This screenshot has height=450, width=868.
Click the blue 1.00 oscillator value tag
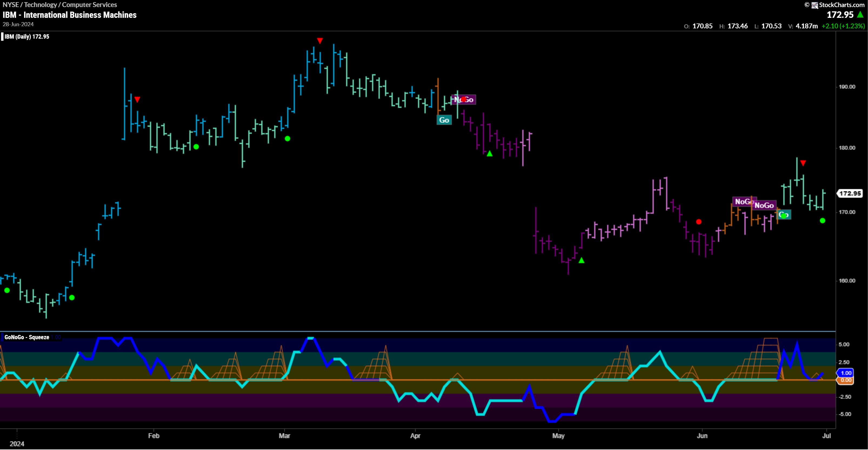click(846, 373)
